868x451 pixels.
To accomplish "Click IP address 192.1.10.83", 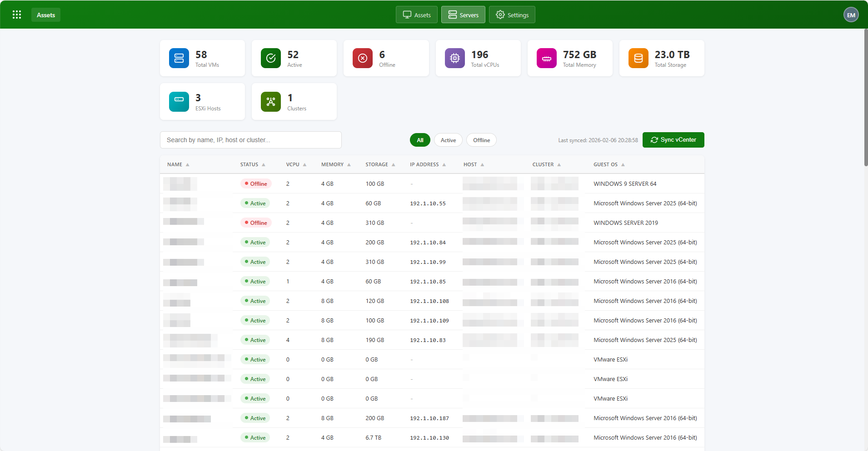I will (428, 340).
